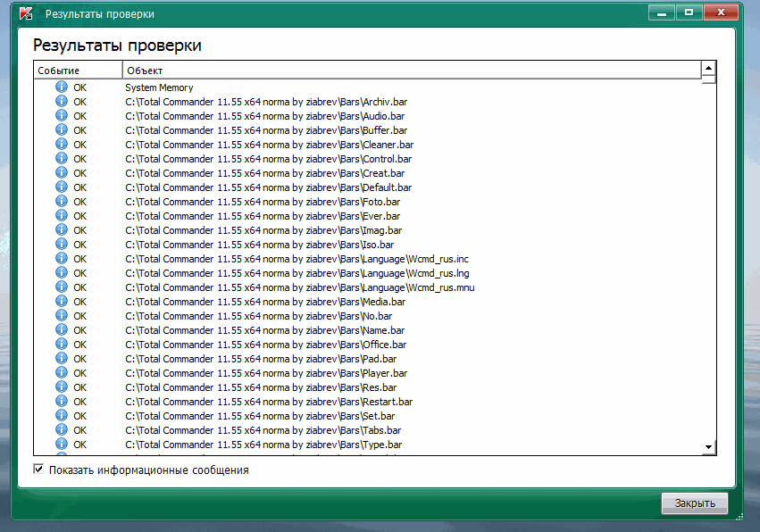Minimize the Результаты проверки window
Viewport: 760px width, 532px height.
tap(662, 12)
